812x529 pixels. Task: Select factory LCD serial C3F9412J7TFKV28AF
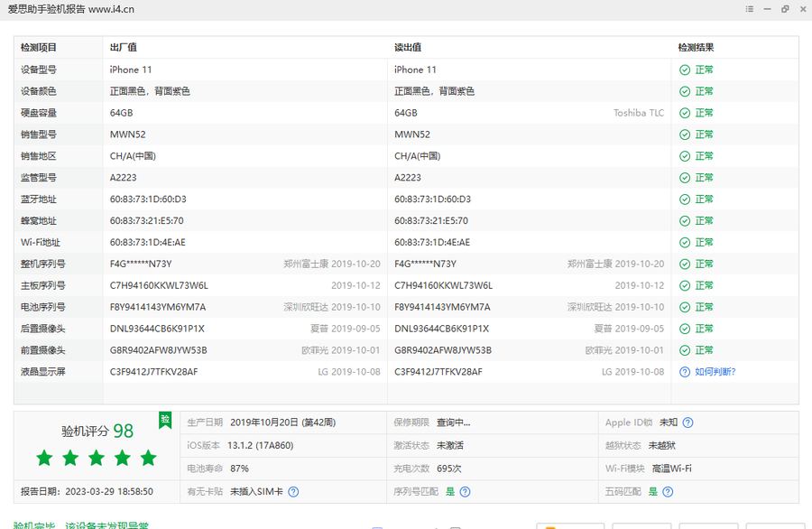tap(153, 372)
